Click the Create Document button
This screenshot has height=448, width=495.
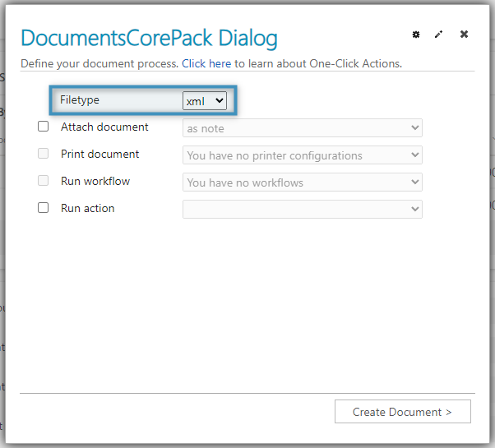click(403, 412)
